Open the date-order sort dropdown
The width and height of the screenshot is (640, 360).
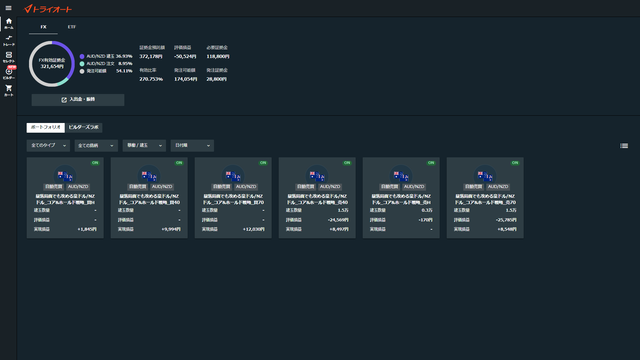pos(192,146)
